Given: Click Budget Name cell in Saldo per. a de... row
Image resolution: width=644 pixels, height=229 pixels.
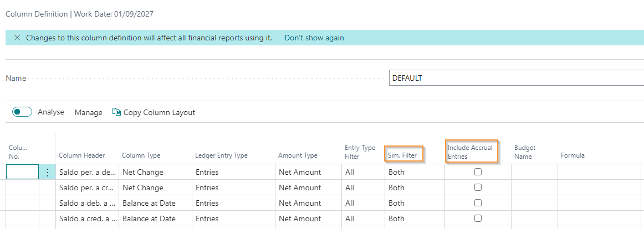Looking at the screenshot, I should coord(534,172).
